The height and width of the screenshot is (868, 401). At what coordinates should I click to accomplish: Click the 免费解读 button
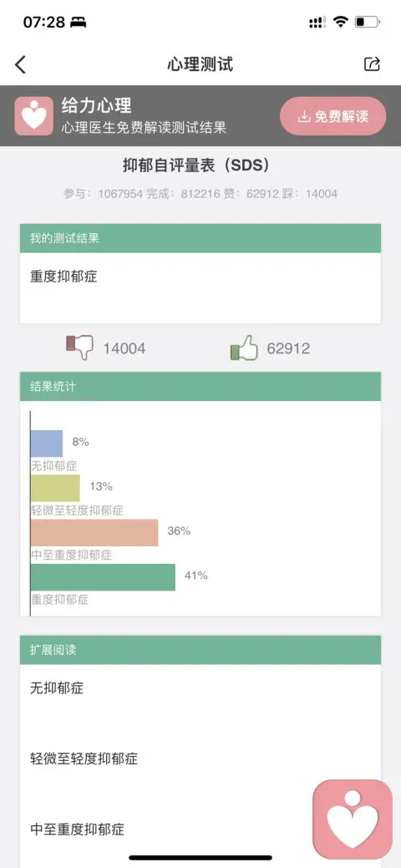click(332, 116)
